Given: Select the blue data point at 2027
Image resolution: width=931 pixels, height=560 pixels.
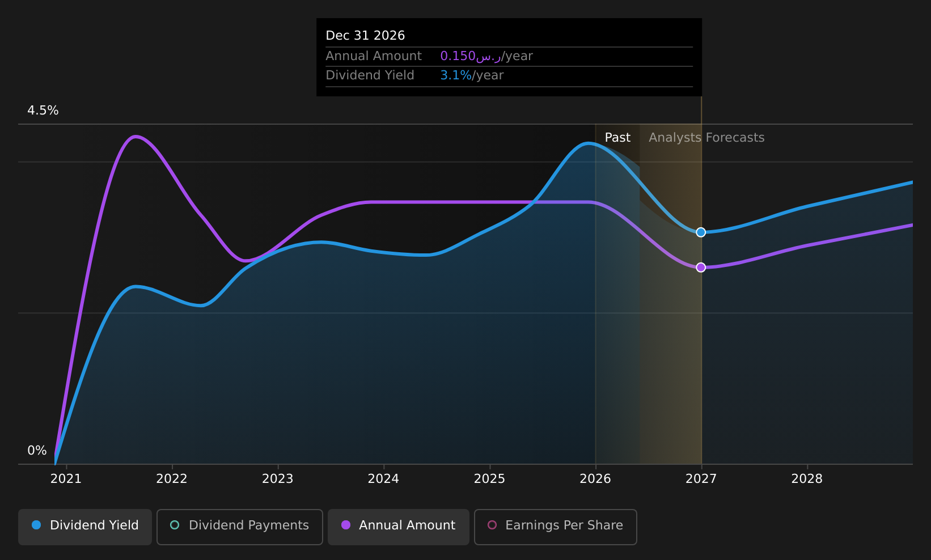Looking at the screenshot, I should click(x=701, y=232).
